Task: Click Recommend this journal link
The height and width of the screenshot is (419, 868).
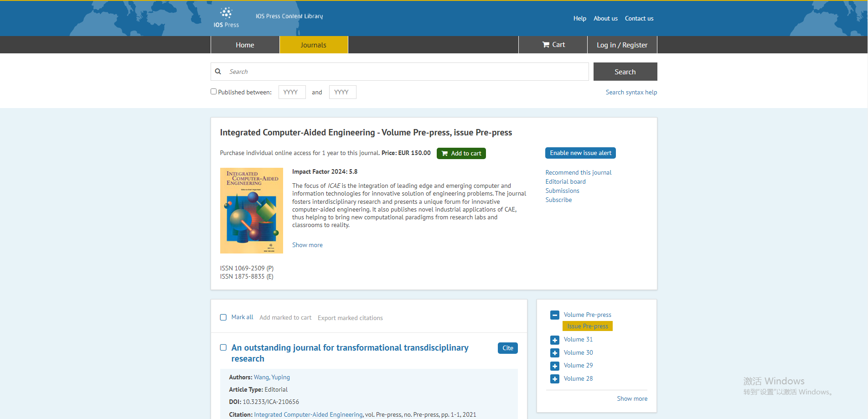Action: tap(579, 172)
